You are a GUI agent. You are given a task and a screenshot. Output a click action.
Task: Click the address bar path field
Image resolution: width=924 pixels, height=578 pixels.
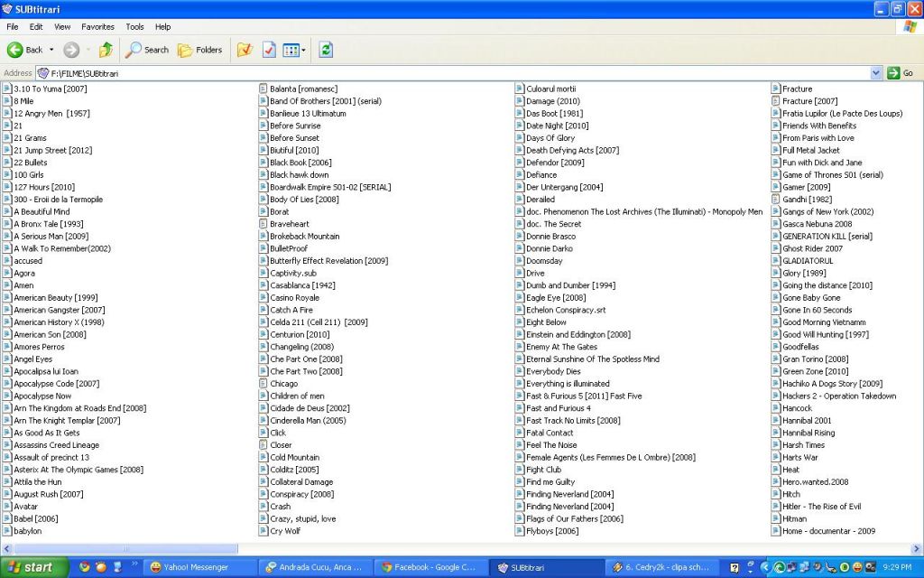(x=451, y=73)
